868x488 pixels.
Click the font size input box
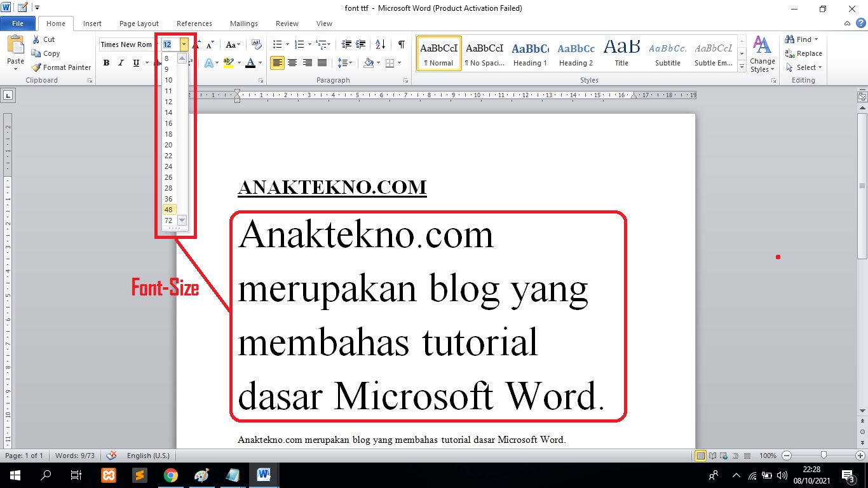[170, 44]
